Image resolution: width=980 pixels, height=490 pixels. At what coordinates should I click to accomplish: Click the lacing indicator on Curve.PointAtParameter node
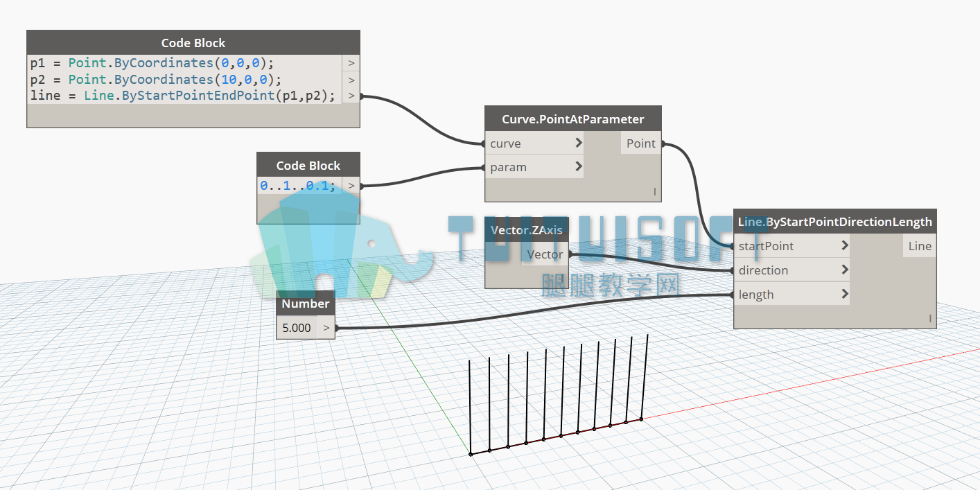click(x=654, y=192)
